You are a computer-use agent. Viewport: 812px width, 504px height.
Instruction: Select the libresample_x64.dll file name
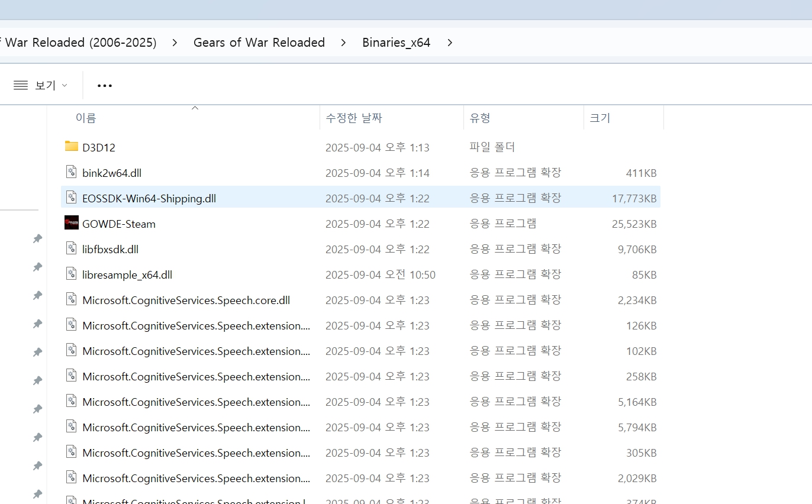pyautogui.click(x=127, y=274)
